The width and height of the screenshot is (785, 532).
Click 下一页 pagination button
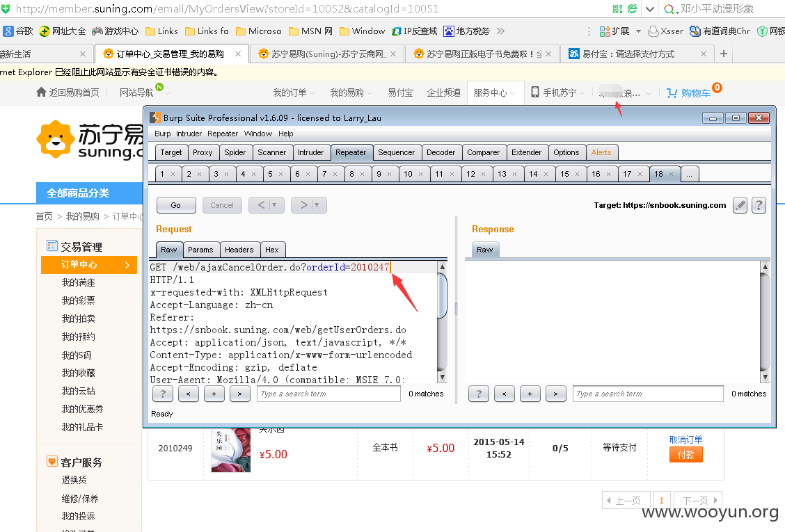point(698,500)
